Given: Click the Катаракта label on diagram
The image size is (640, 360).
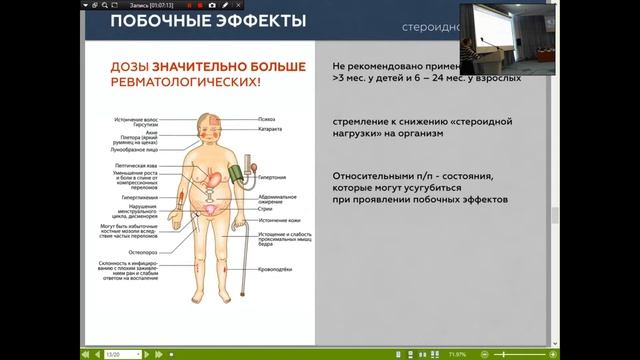Looking at the screenshot, I should pos(270,129).
